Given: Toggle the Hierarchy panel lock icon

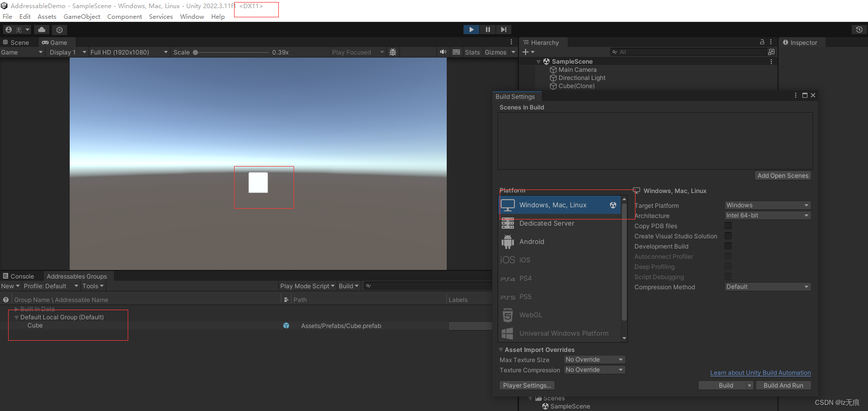Looking at the screenshot, I should click(x=762, y=42).
